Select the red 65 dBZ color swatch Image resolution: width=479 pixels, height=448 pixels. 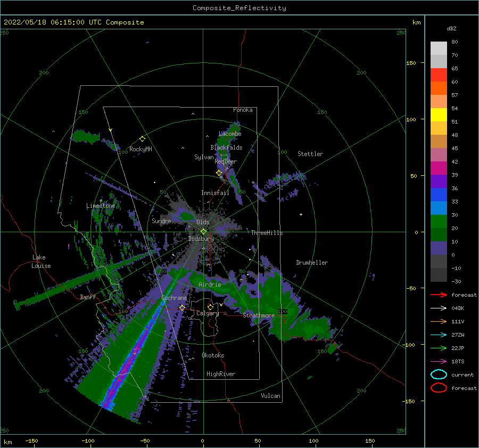pos(439,75)
